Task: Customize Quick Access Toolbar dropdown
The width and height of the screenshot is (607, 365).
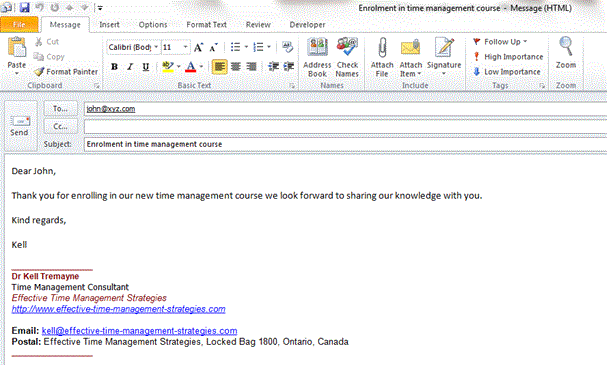Action: (100, 7)
